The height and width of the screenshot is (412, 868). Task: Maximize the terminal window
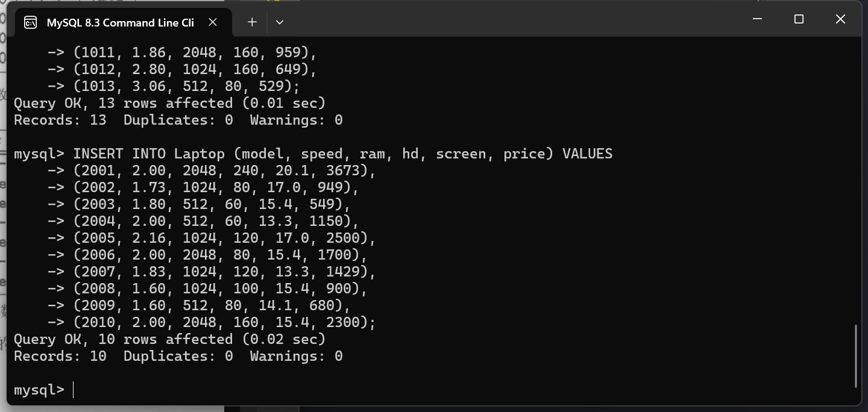click(799, 19)
